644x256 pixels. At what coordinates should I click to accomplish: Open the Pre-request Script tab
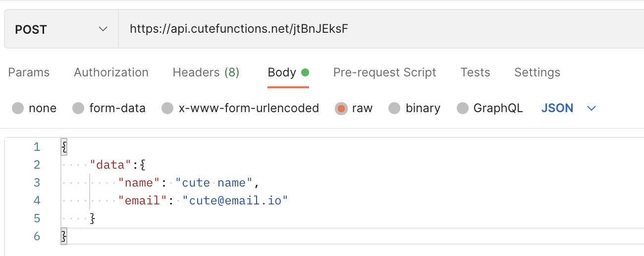pos(384,72)
